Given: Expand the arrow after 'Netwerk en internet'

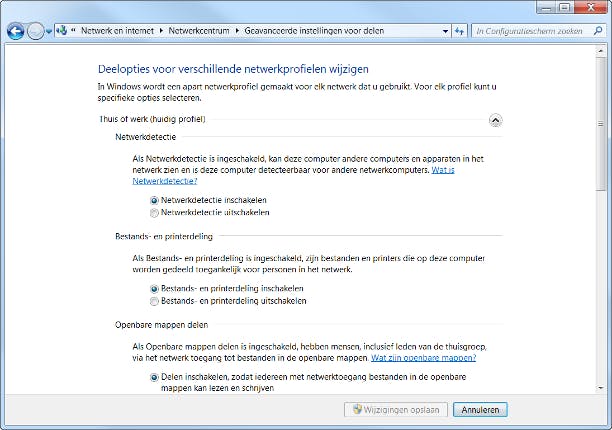Looking at the screenshot, I should click(161, 30).
